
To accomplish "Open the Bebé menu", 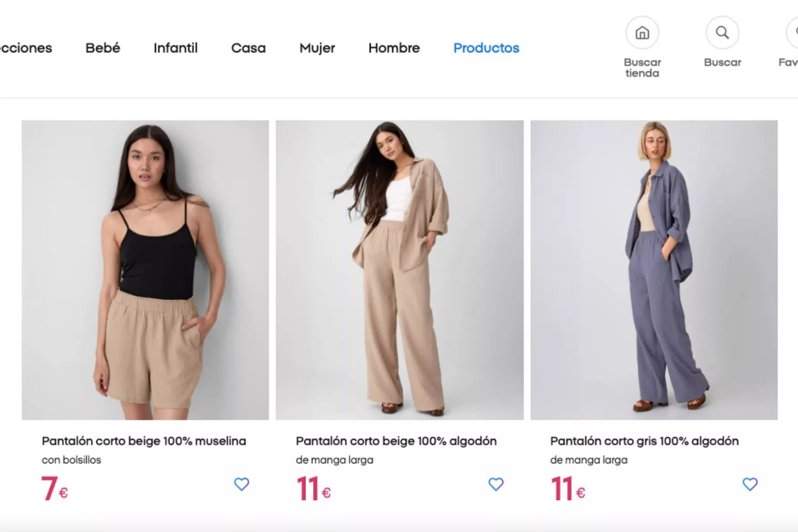I will [x=103, y=48].
